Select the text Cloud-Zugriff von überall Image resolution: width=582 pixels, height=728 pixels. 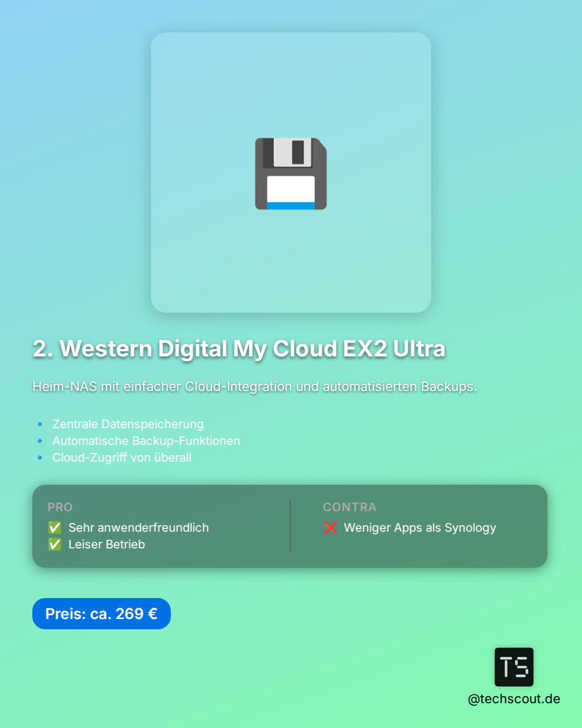[x=122, y=458]
